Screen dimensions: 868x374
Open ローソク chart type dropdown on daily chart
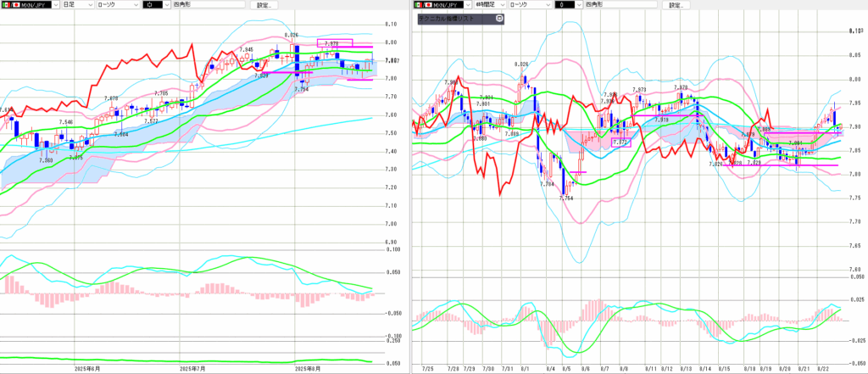point(117,4)
